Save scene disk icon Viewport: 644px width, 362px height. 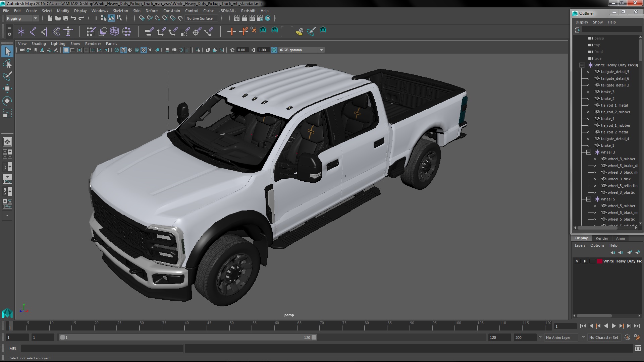[x=66, y=18]
